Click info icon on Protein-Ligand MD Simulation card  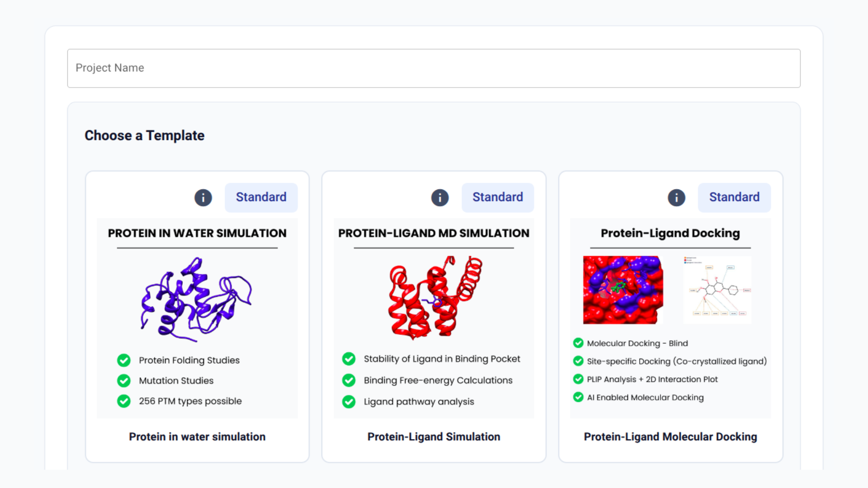(439, 197)
